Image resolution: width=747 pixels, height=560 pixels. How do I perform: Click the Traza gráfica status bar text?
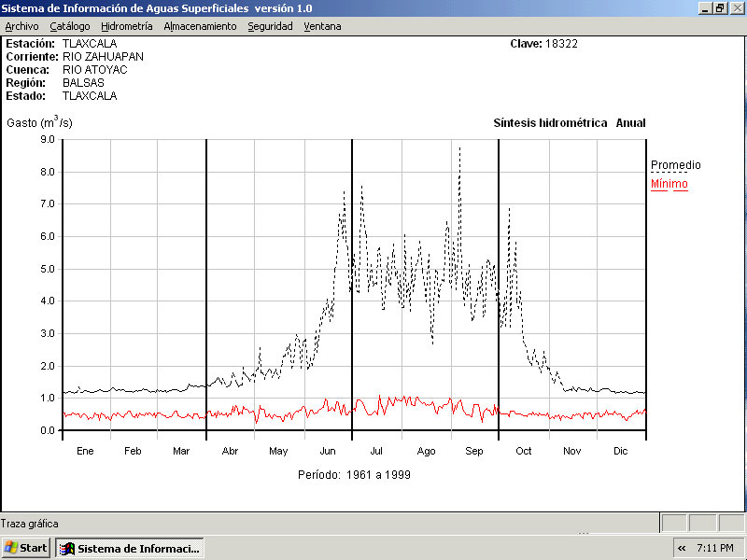(30, 524)
